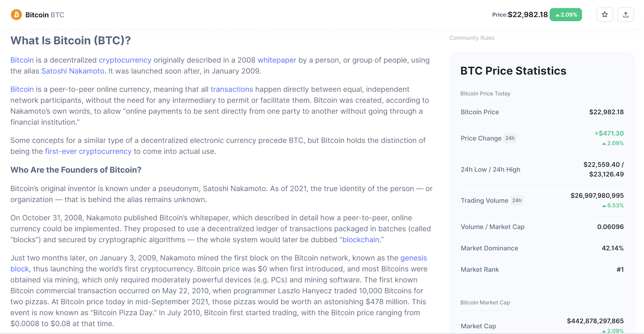Click the Bitcoin BTC header title

point(45,15)
